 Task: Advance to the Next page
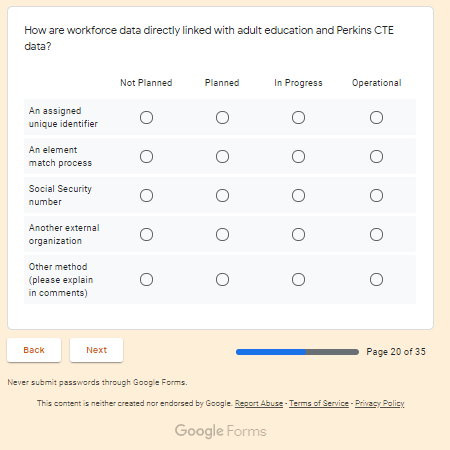pos(96,350)
